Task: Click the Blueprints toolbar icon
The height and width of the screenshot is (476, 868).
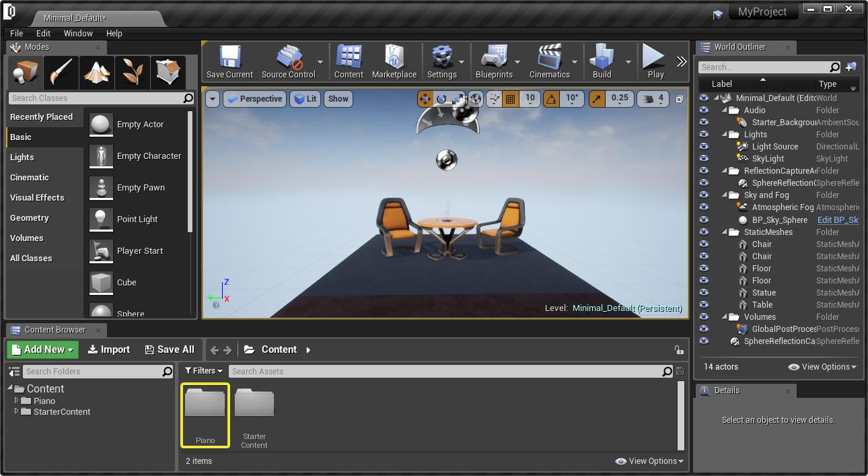Action: point(494,62)
